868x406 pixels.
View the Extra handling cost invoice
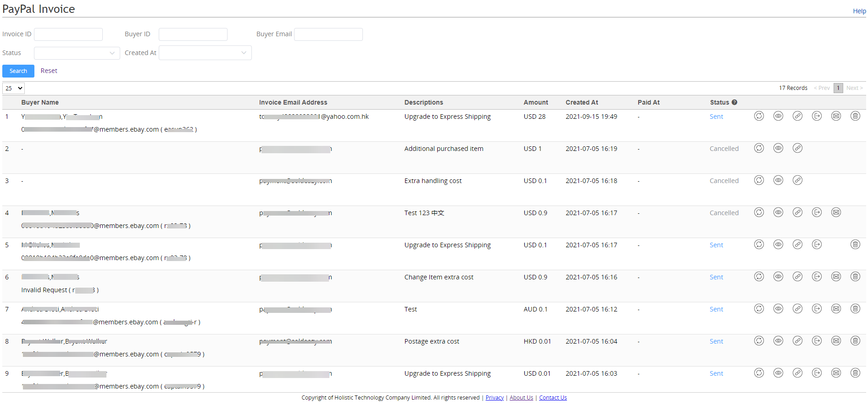(x=779, y=180)
